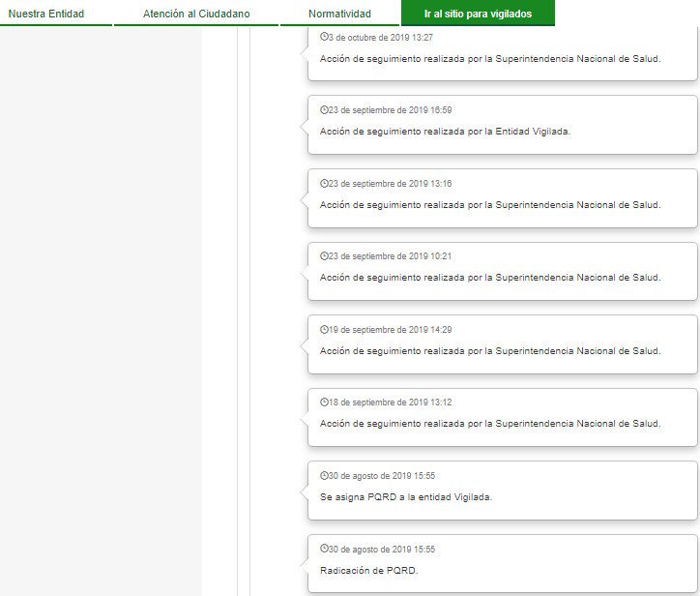This screenshot has height=596, width=700.
Task: Select timestamp 19 de septiembre de 2019 14:29
Action: pos(391,330)
